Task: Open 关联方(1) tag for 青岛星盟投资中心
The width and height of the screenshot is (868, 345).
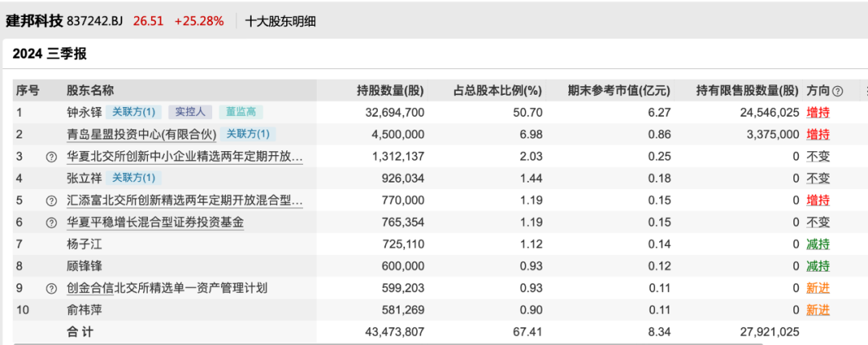Action: click(248, 134)
